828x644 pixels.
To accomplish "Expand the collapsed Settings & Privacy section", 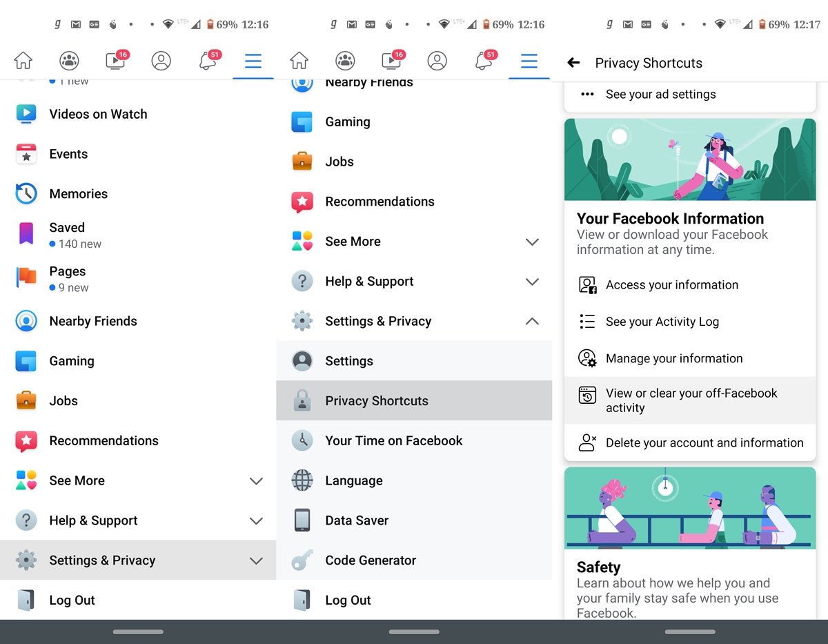I will tap(138, 560).
